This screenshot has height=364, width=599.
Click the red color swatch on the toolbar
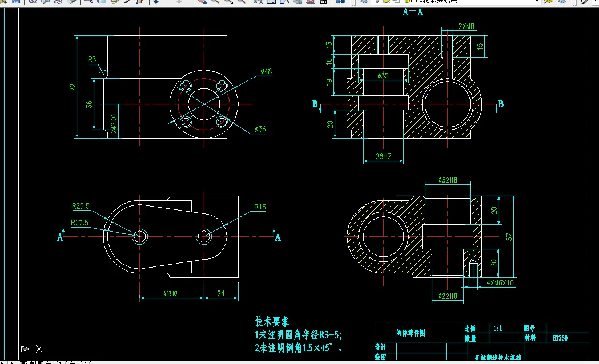[x=310, y=2]
